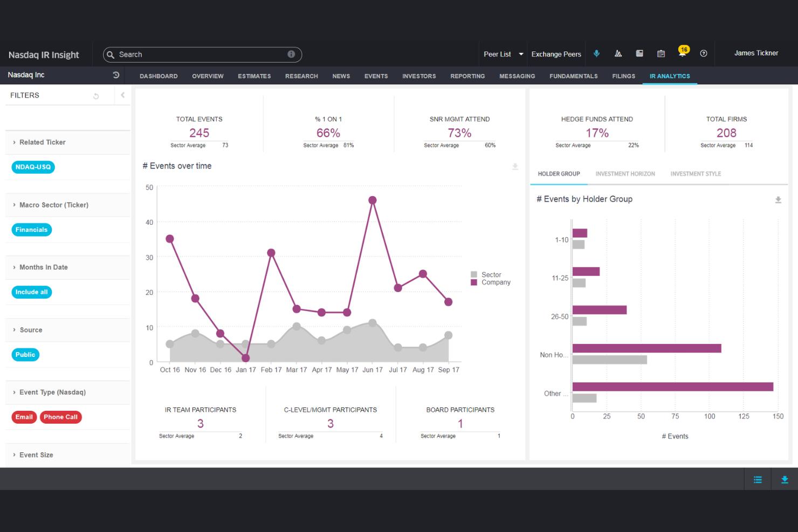The image size is (798, 532).
Task: Open the microphone voice search icon
Action: click(x=596, y=53)
